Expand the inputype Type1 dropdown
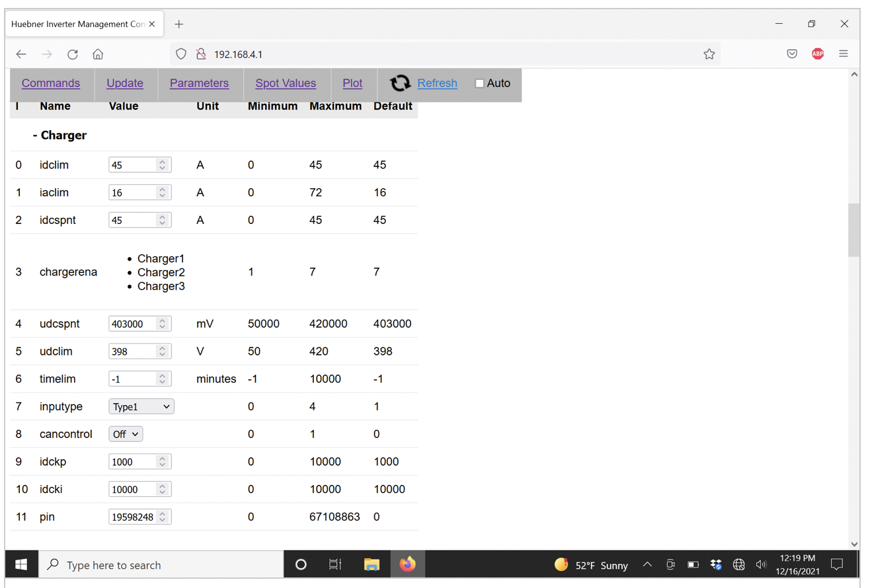Screen dimensions: 870x588 [141, 407]
